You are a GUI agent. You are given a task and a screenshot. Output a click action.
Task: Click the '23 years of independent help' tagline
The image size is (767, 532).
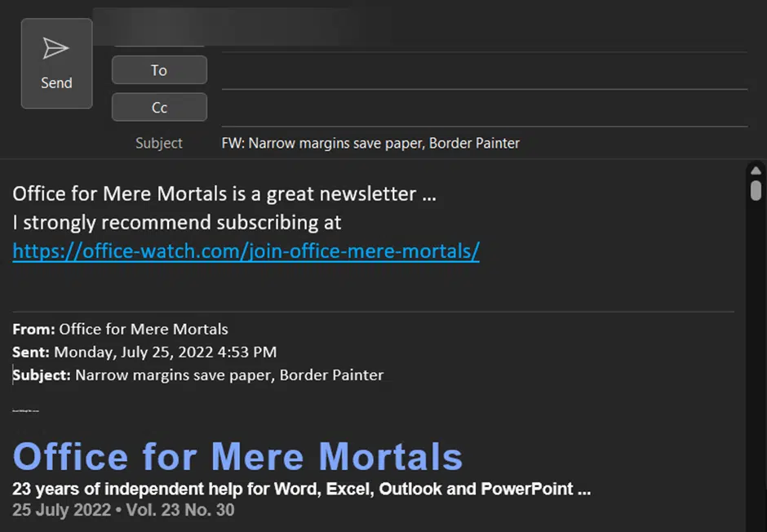pyautogui.click(x=302, y=489)
